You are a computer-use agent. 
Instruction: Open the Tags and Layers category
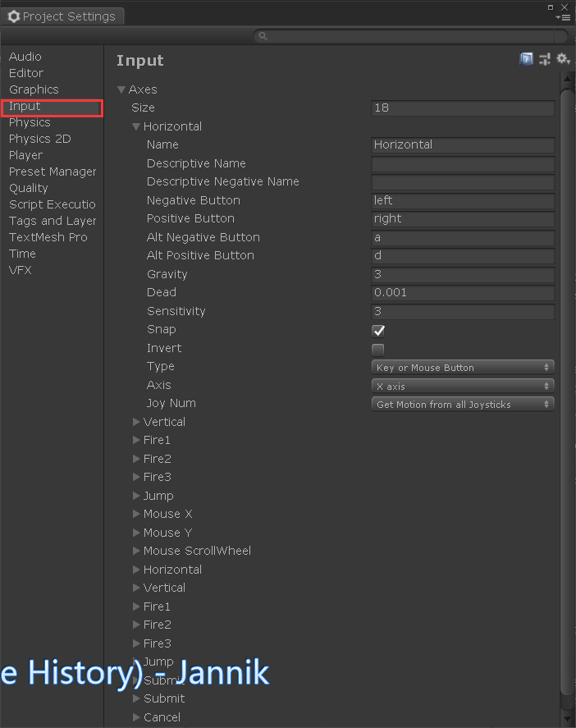click(53, 221)
